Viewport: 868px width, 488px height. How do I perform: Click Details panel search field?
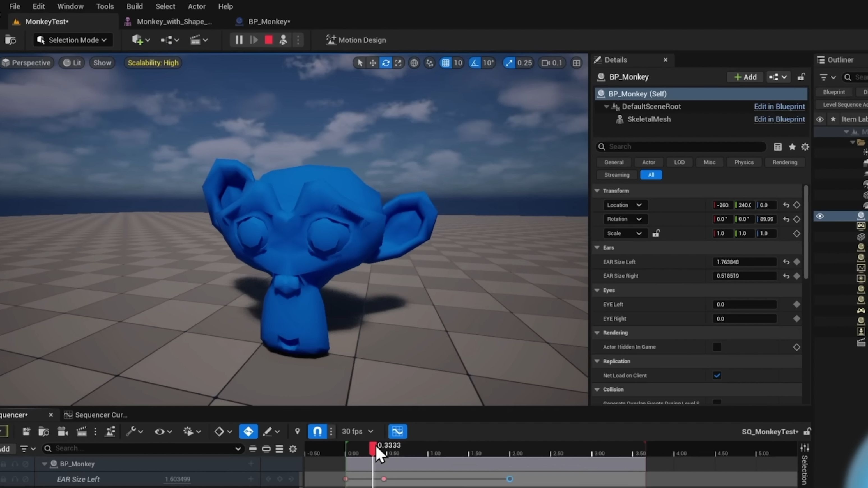pyautogui.click(x=681, y=147)
